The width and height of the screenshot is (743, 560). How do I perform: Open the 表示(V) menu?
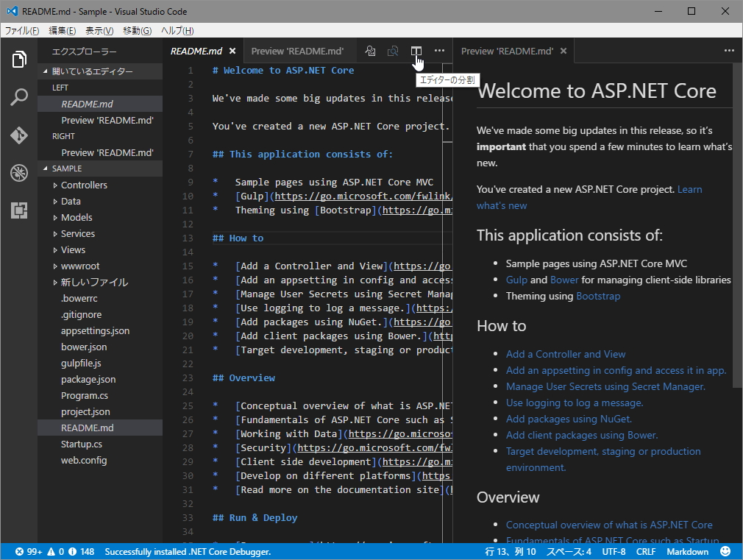99,31
